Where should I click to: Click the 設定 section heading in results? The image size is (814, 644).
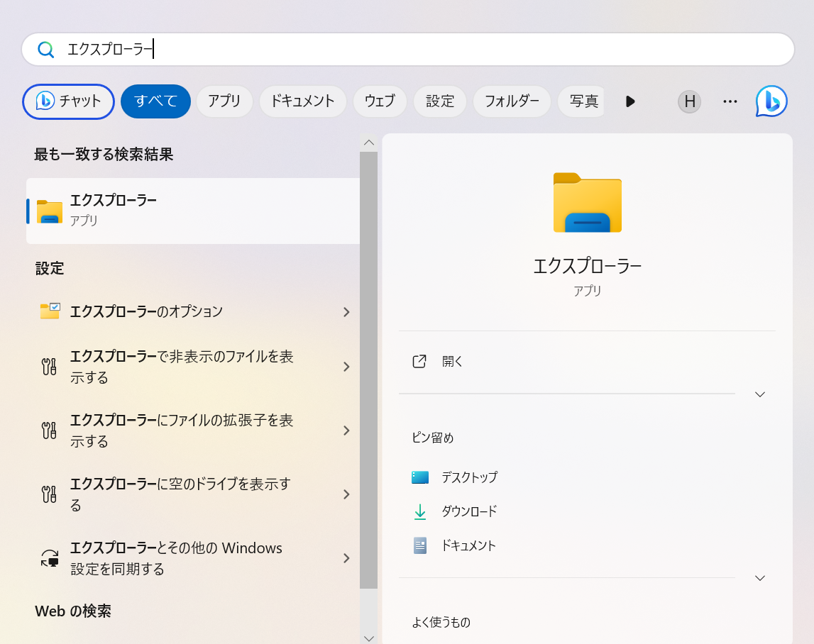click(49, 268)
